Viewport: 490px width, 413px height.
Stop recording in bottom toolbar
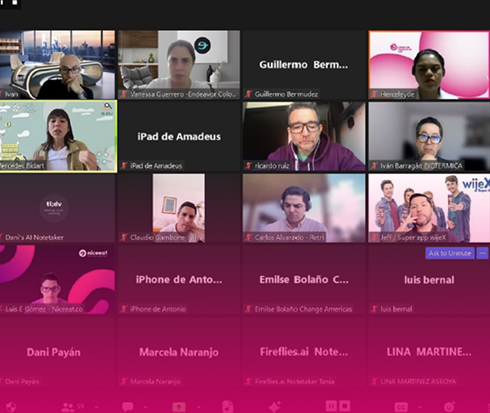pos(345,406)
